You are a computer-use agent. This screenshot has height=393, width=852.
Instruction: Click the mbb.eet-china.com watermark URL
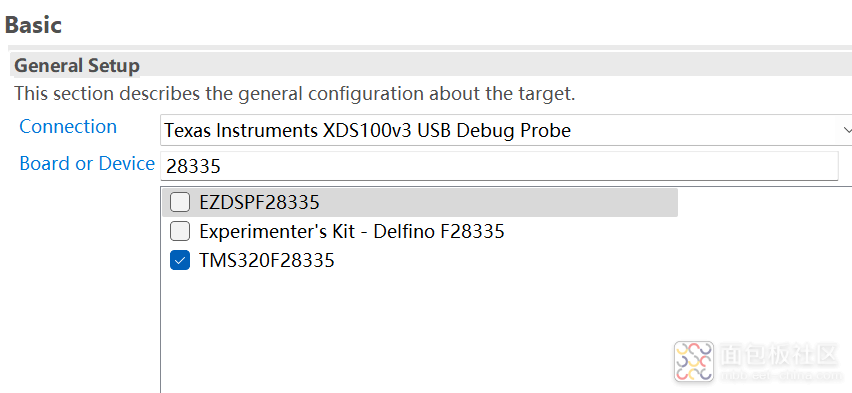click(x=778, y=375)
